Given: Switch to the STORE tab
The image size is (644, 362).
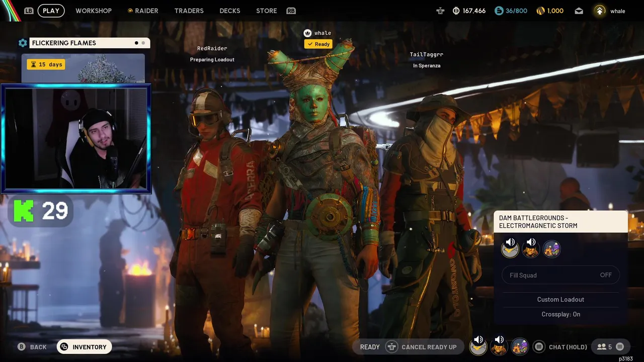Looking at the screenshot, I should coord(267,11).
